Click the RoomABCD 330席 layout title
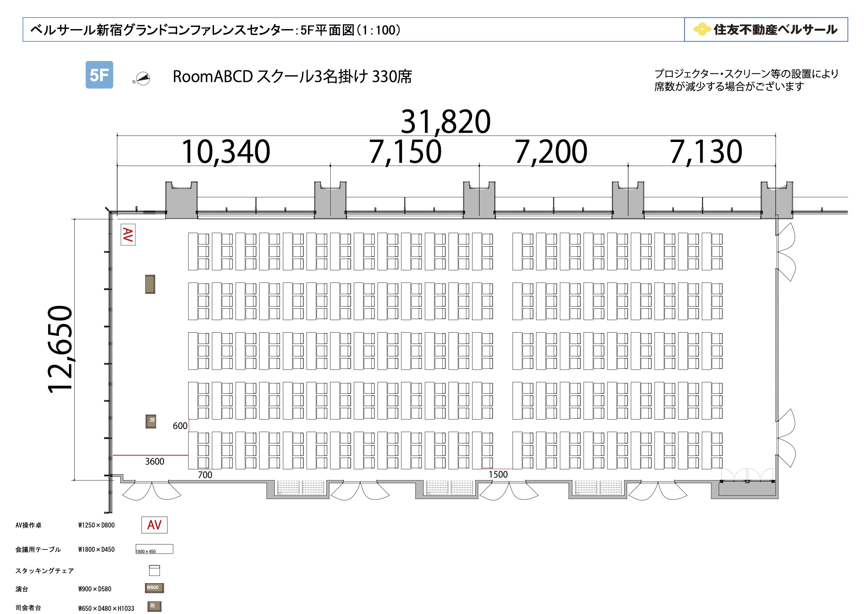868x614 pixels. pyautogui.click(x=292, y=76)
